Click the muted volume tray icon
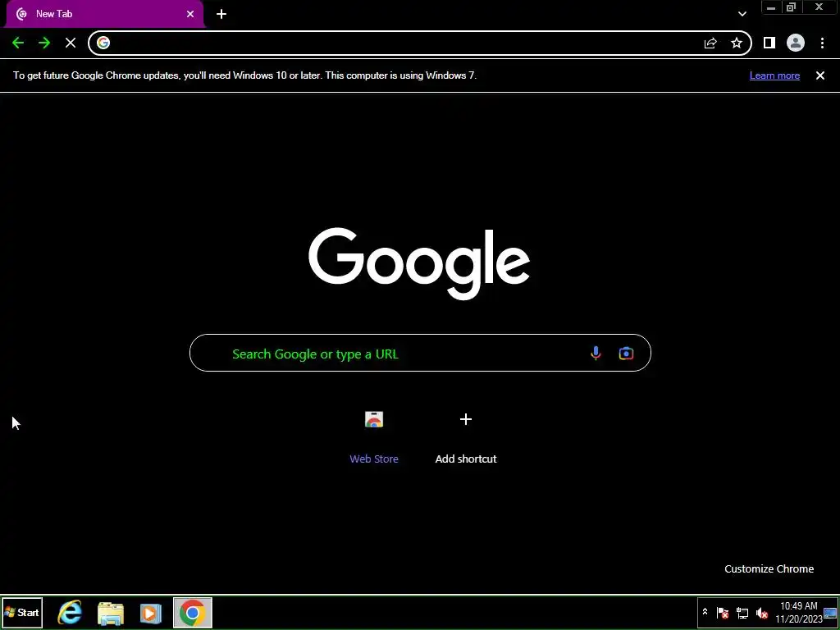Image resolution: width=840 pixels, height=630 pixels. click(x=762, y=612)
